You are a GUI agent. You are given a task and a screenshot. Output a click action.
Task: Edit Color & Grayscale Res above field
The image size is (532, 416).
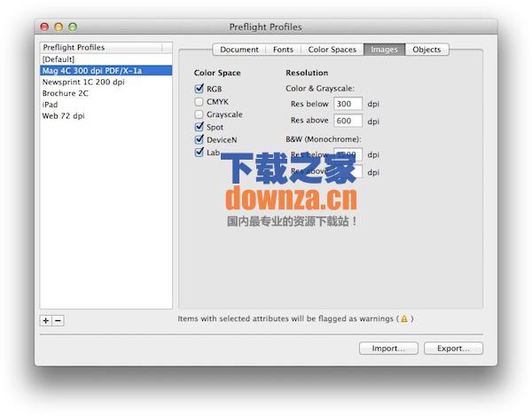[348, 121]
